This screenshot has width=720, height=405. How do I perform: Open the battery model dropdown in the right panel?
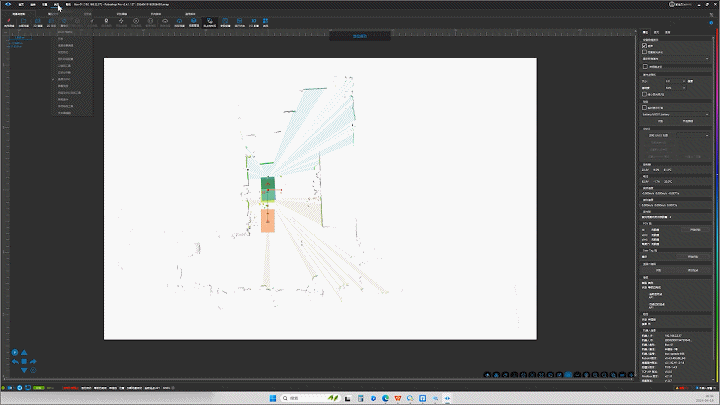click(675, 114)
